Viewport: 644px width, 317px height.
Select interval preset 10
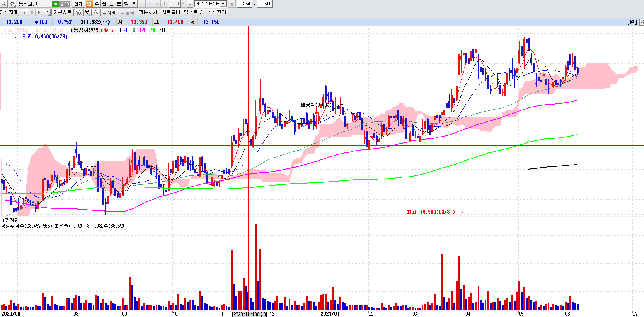pos(164,4)
